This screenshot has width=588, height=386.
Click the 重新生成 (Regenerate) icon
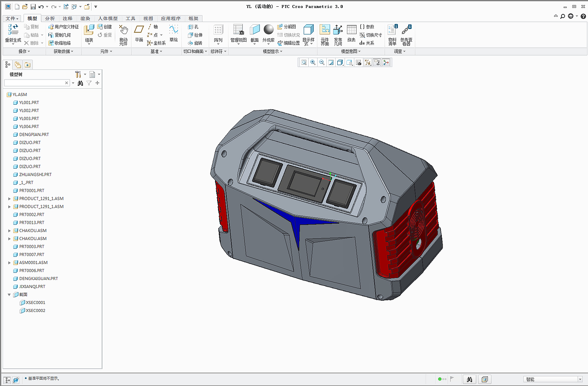click(13, 29)
